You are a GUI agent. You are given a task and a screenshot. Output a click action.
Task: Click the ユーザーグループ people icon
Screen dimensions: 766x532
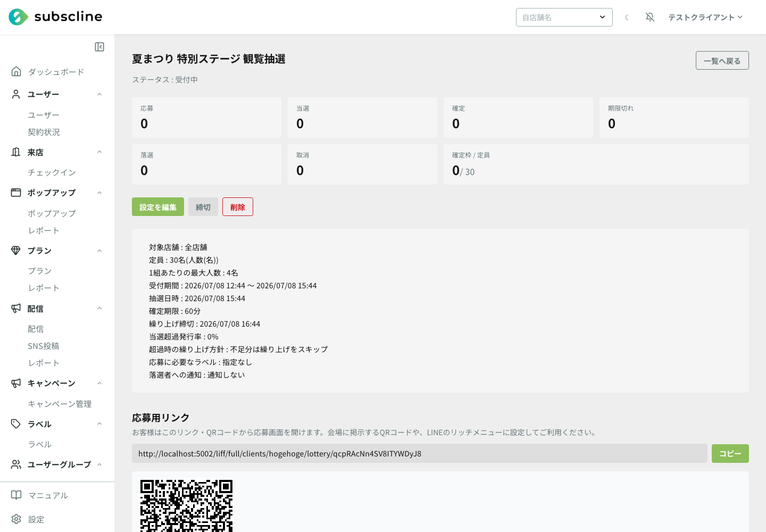(16, 464)
